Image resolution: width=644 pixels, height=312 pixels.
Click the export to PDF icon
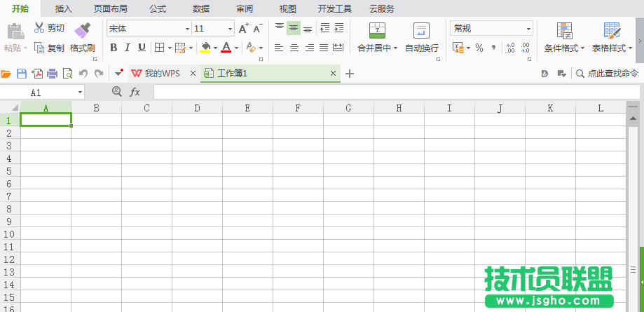click(36, 74)
